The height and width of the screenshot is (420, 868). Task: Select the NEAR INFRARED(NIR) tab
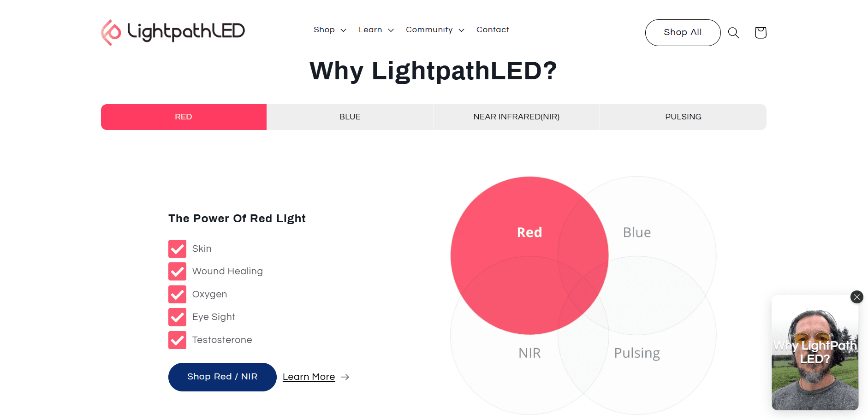pyautogui.click(x=516, y=117)
